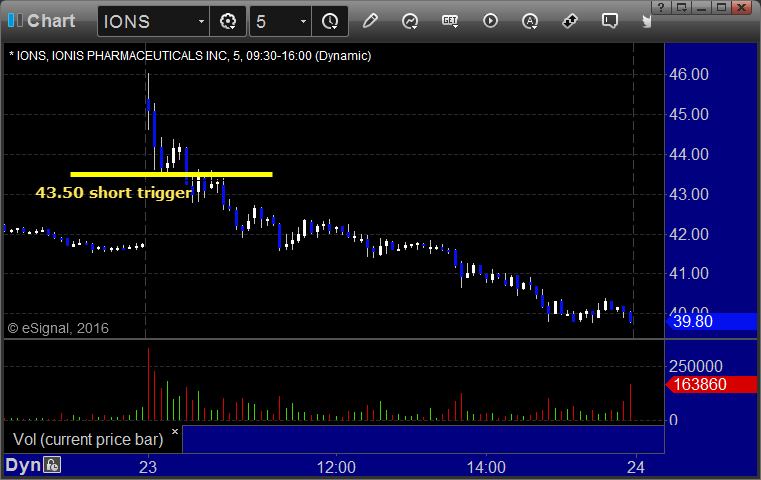Minimize the chart window
Image resolution: width=761 pixels, height=480 pixels.
[701, 7]
